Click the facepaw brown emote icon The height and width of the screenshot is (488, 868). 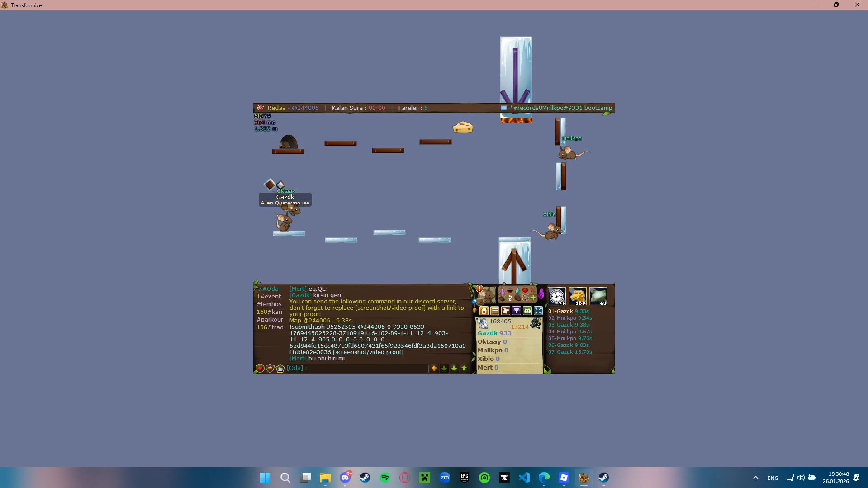[x=517, y=298]
